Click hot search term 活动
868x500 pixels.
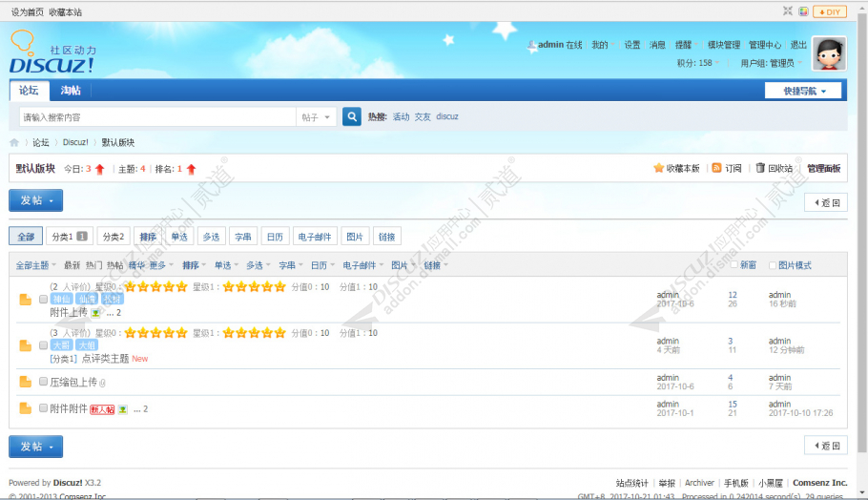click(x=401, y=116)
